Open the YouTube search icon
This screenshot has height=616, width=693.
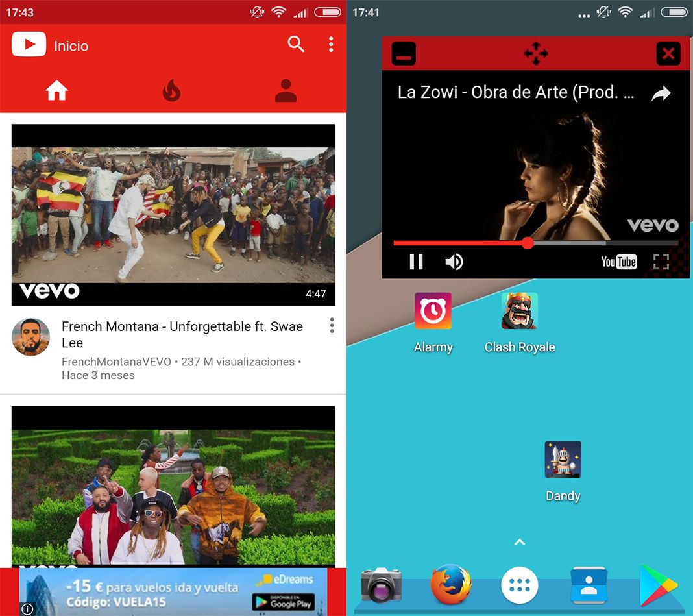tap(296, 45)
